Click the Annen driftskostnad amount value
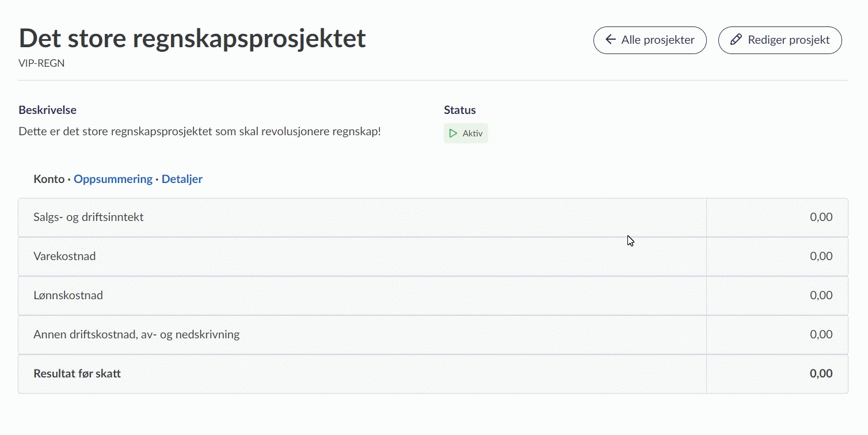This screenshot has height=435, width=868. [821, 334]
